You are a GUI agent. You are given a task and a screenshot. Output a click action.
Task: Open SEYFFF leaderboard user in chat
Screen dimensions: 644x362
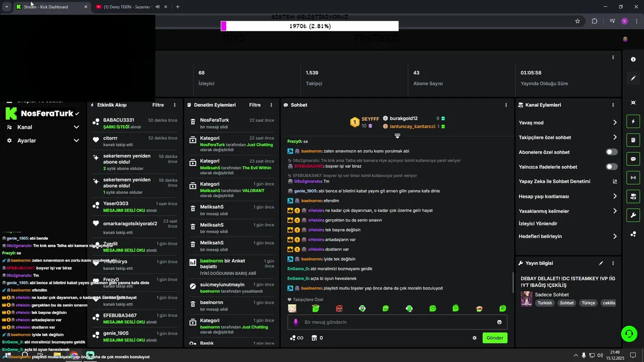[x=370, y=119]
